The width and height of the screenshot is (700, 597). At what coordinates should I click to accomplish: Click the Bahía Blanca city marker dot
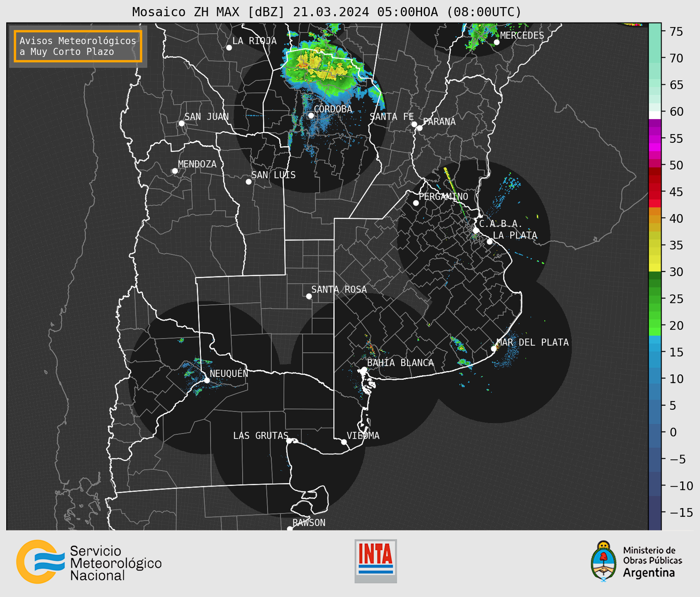coord(364,369)
